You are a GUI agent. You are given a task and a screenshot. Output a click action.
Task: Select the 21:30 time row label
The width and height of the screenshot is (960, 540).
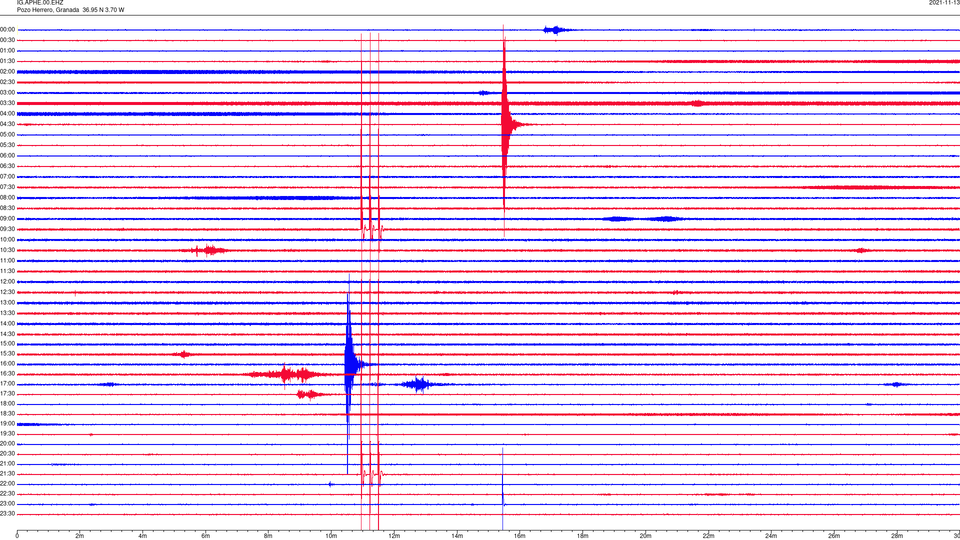(8, 474)
